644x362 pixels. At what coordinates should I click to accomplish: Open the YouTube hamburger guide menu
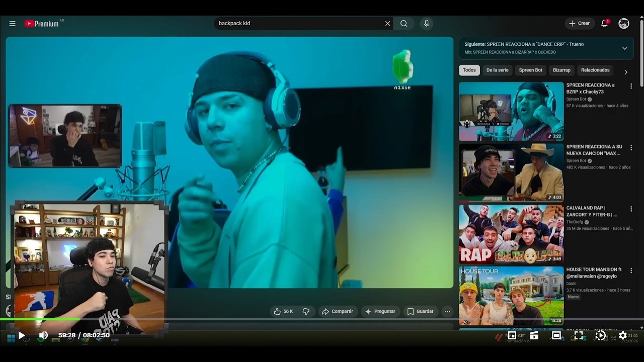13,24
